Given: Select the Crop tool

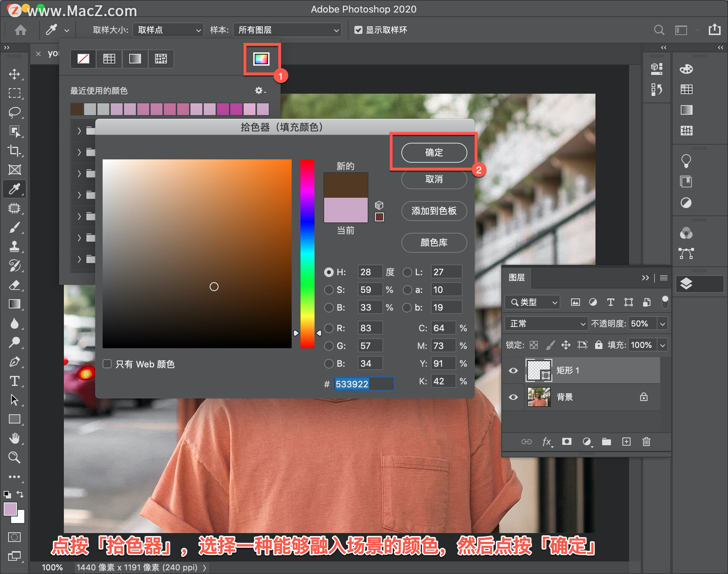Looking at the screenshot, I should click(x=14, y=151).
